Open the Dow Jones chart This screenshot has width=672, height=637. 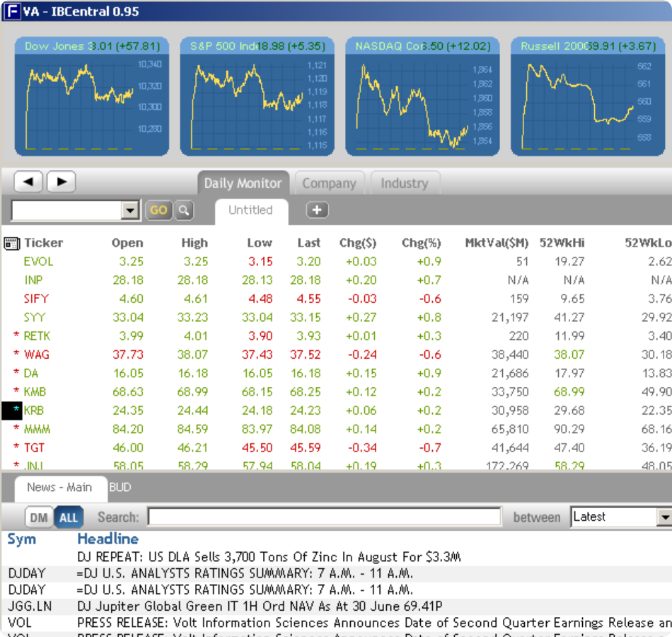point(92,96)
